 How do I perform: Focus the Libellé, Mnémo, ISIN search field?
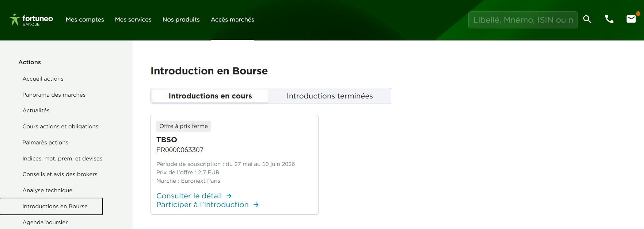523,20
